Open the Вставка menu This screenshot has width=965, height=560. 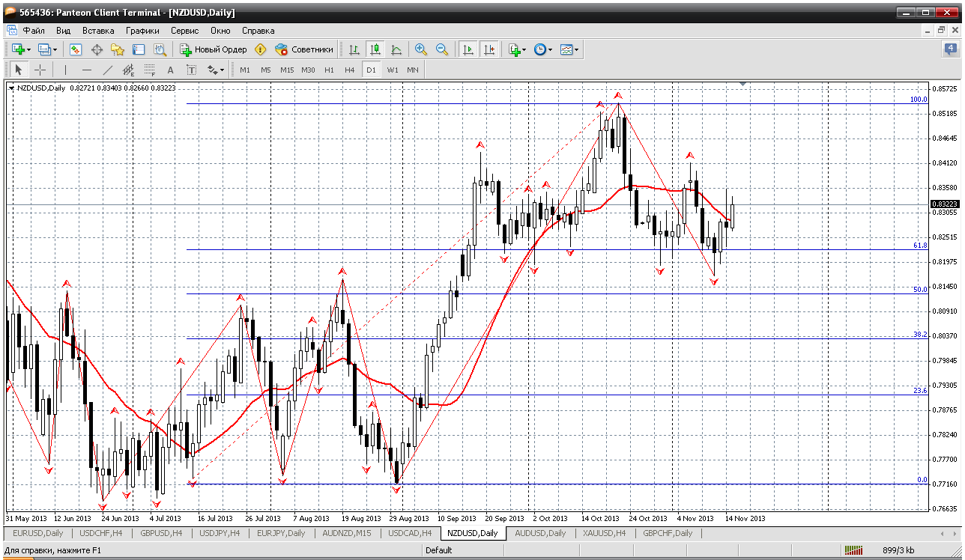point(98,31)
